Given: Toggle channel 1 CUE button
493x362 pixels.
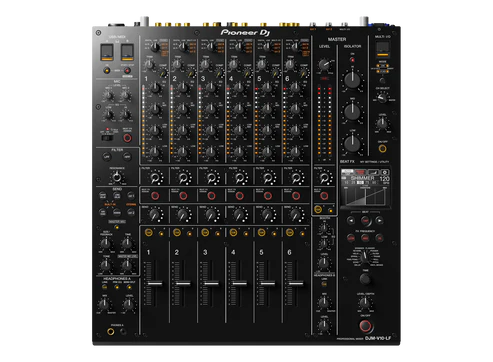Looking at the screenshot, I should (x=149, y=232).
